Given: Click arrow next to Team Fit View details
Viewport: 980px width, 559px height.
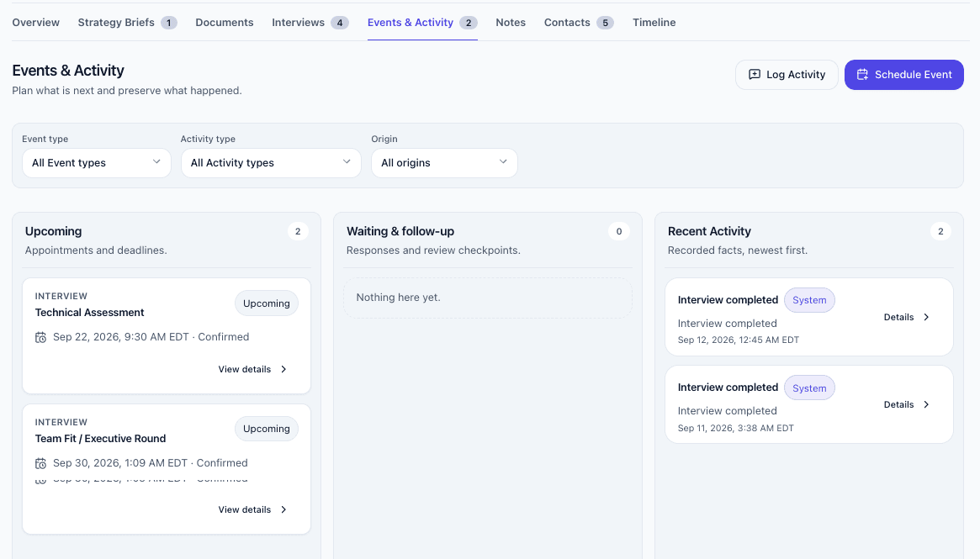Looking at the screenshot, I should 283,509.
